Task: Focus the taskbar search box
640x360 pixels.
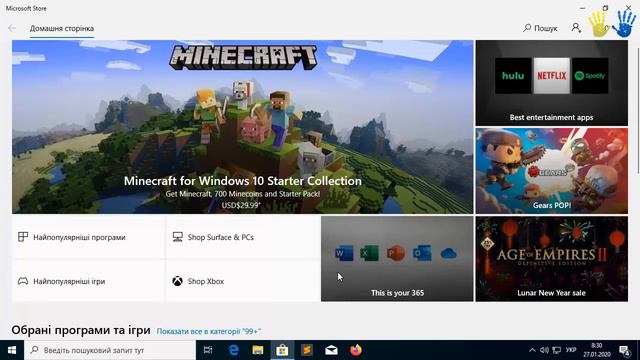Action: tap(110, 350)
